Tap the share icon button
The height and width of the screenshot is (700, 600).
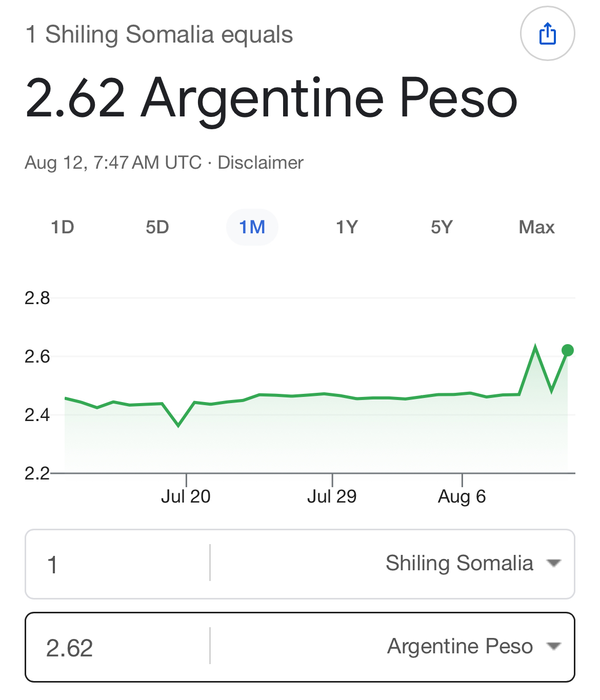pyautogui.click(x=547, y=34)
